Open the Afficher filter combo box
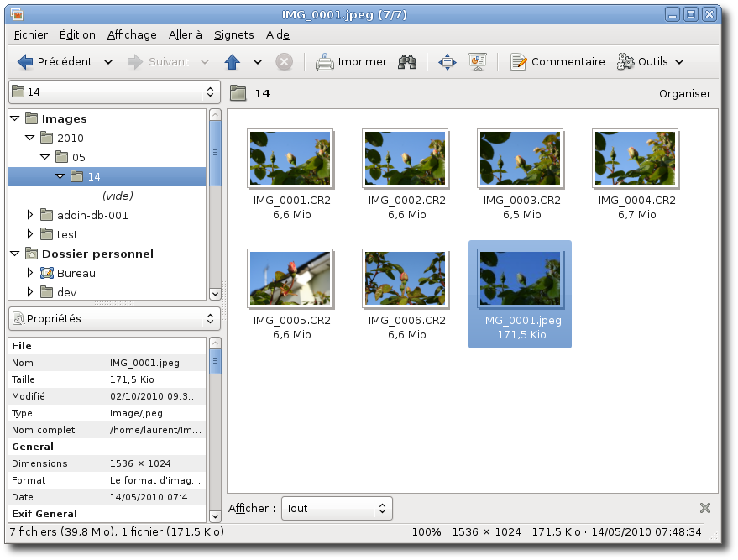The image size is (738, 560). pyautogui.click(x=337, y=508)
